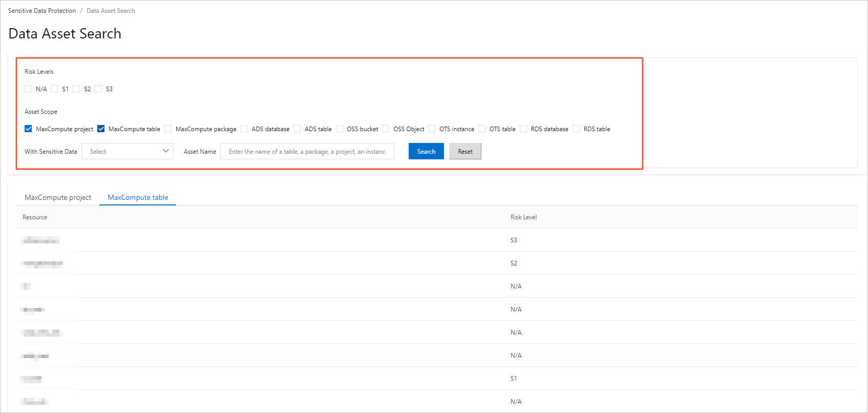Enable the ADS database checkbox
Image resolution: width=868 pixels, height=413 pixels.
click(x=244, y=129)
